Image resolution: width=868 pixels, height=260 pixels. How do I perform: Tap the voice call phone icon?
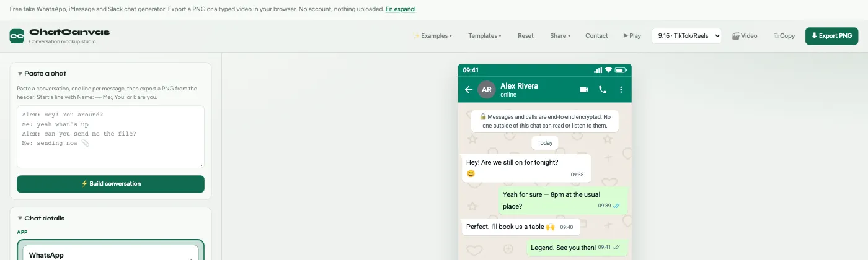coord(603,90)
